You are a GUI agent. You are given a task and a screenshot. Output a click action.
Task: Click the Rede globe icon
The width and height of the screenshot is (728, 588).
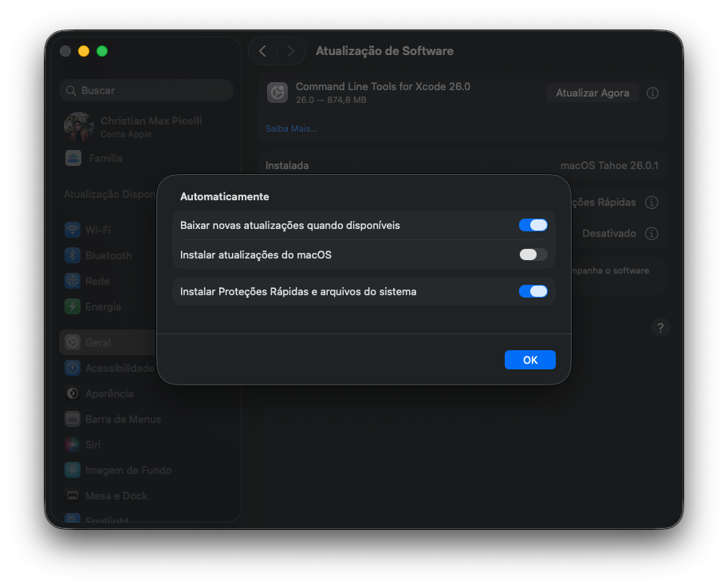pyautogui.click(x=73, y=281)
